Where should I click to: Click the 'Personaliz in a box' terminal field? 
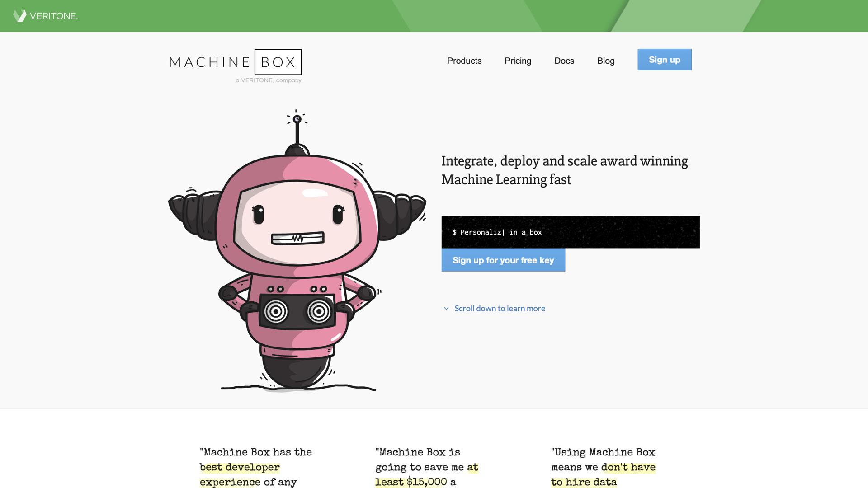click(x=497, y=232)
